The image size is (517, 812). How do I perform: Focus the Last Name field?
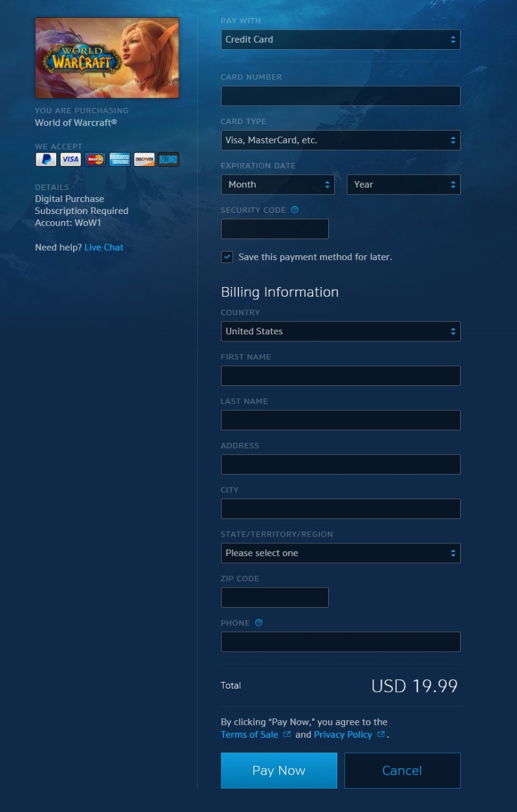[x=341, y=420]
